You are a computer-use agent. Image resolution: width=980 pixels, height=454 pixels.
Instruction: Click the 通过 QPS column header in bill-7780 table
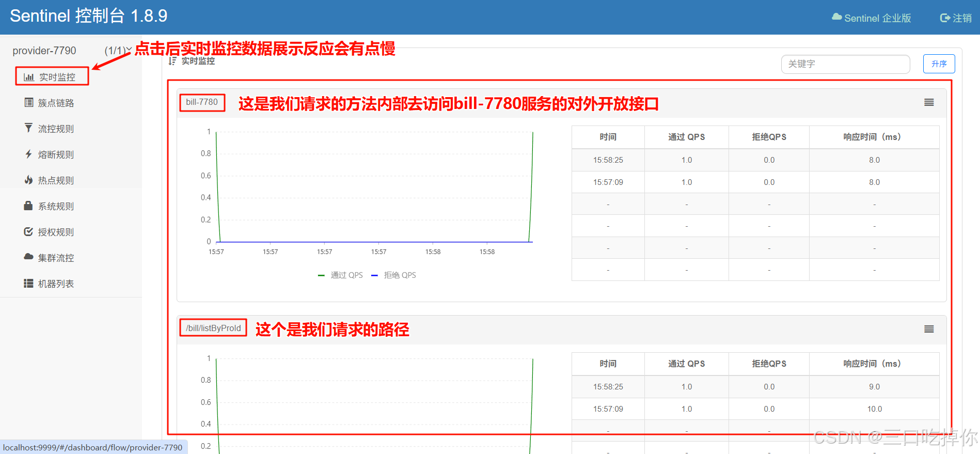click(x=686, y=137)
